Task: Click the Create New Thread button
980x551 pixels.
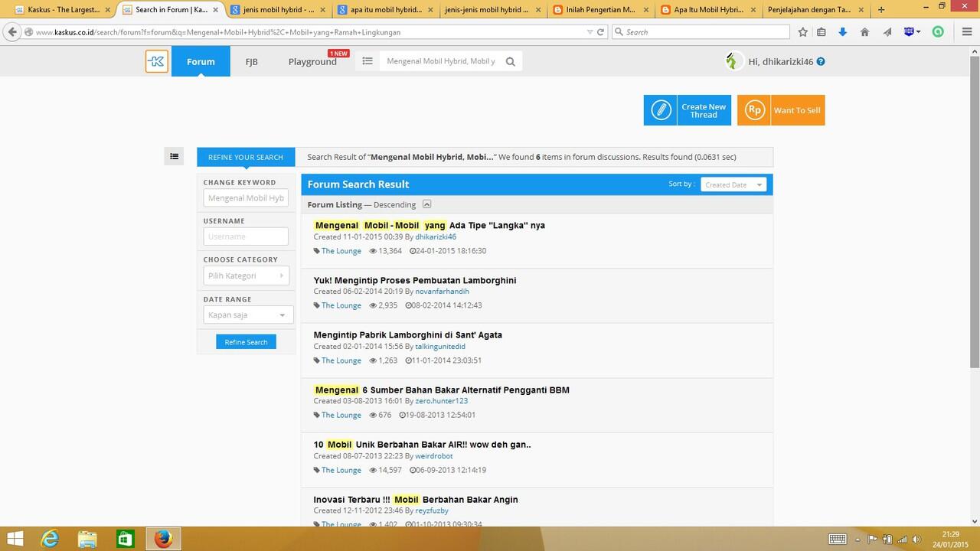Action: pos(688,110)
